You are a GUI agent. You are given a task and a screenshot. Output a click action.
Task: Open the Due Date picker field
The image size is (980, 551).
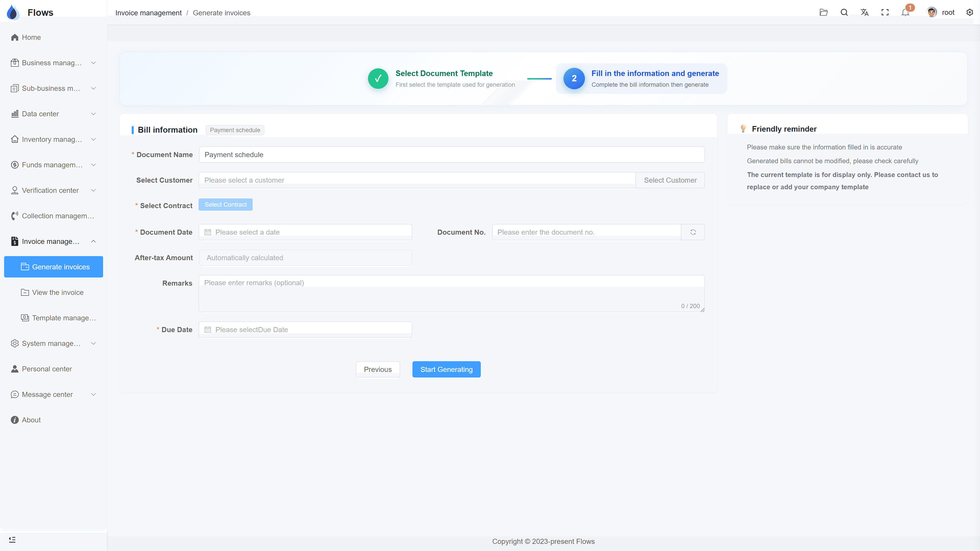[x=305, y=330]
